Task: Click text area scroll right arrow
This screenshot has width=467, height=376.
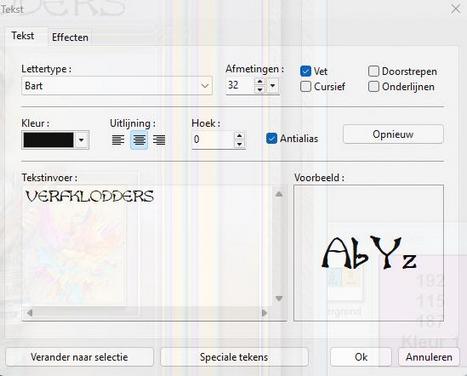Action: pos(264,313)
